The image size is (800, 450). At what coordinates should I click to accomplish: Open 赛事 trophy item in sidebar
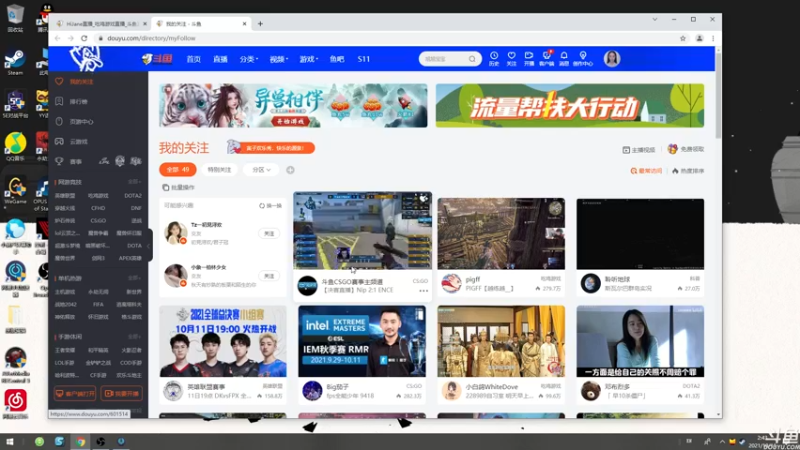click(x=69, y=161)
